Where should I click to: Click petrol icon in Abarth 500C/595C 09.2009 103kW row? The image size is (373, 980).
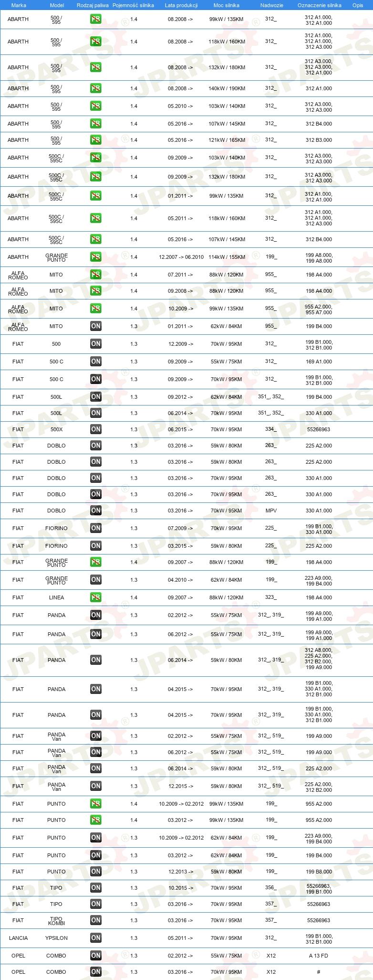coord(95,158)
